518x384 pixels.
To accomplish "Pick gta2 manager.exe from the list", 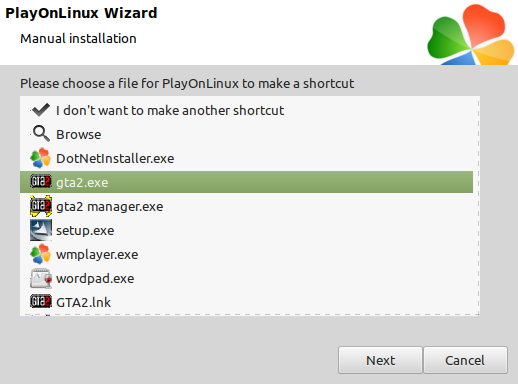I will click(x=246, y=206).
